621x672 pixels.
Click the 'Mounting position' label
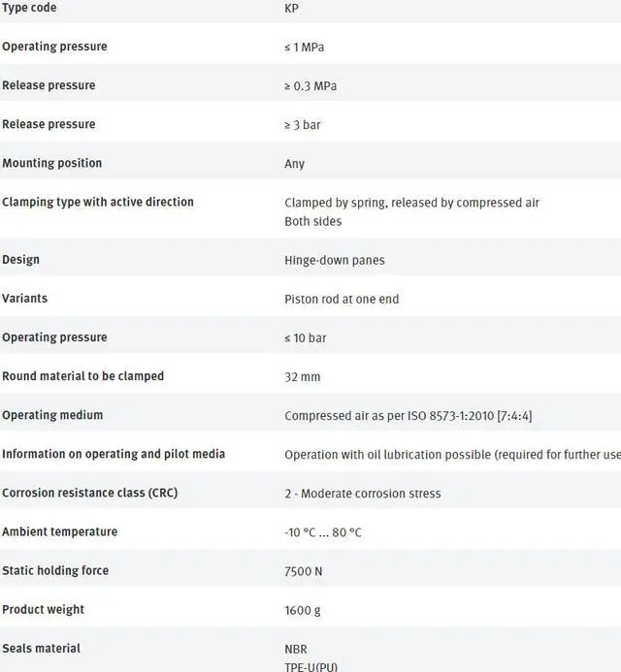click(51, 163)
